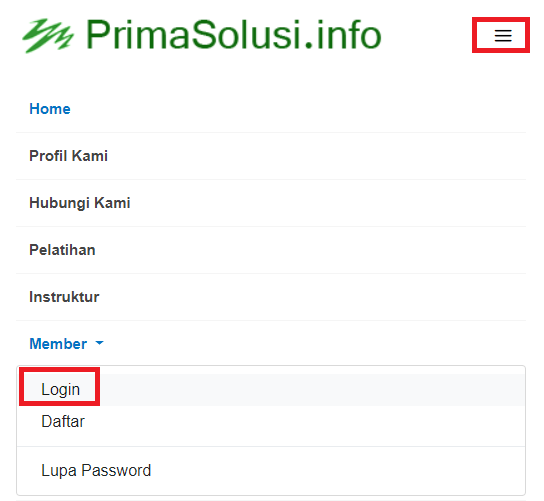The image size is (544, 501).
Task: View the Instruktur page
Action: pyautogui.click(x=64, y=297)
